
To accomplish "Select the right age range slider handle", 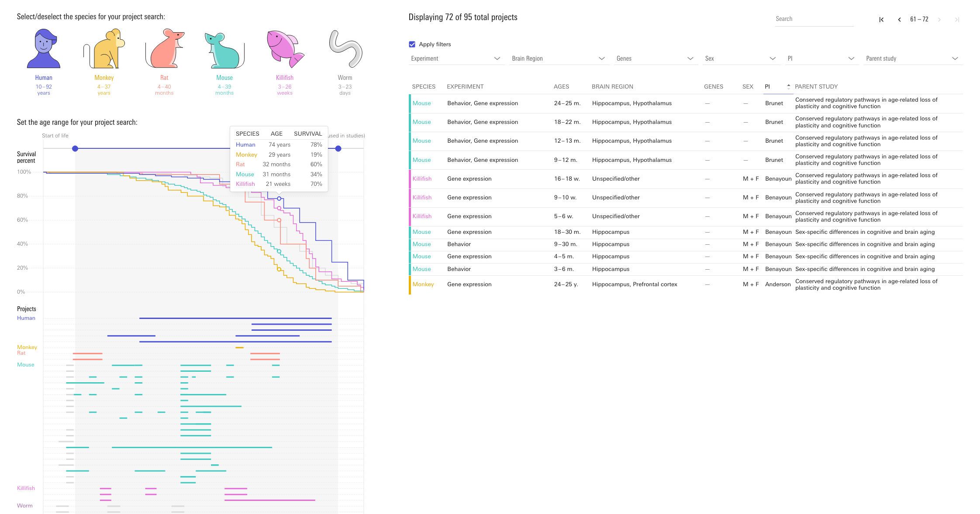I will [338, 149].
